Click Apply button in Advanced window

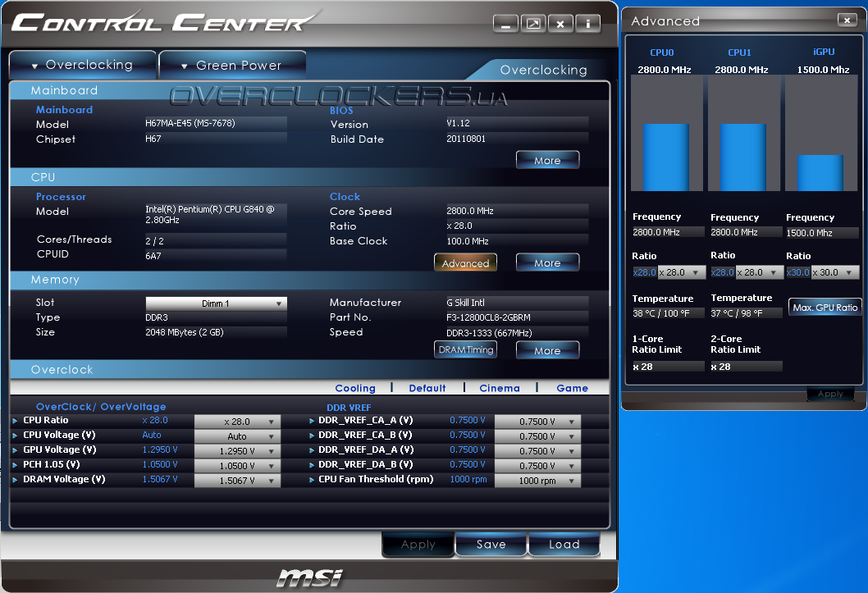tap(830, 394)
